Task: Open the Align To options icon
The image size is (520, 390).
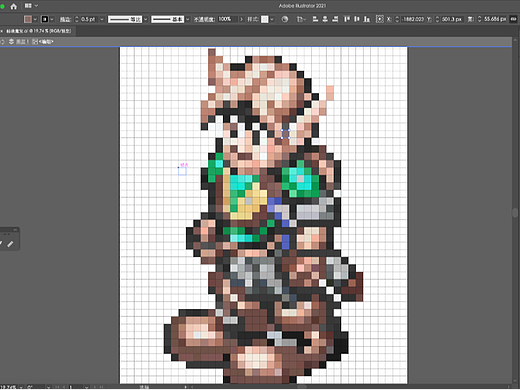Action: pyautogui.click(x=301, y=19)
